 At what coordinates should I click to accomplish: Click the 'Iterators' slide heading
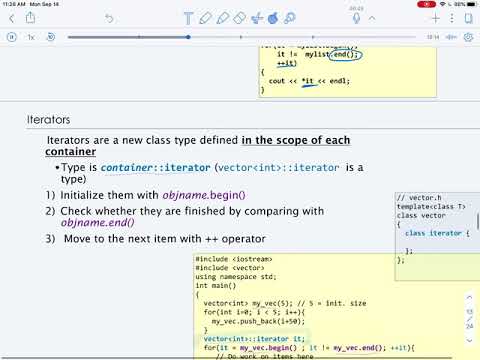click(49, 120)
